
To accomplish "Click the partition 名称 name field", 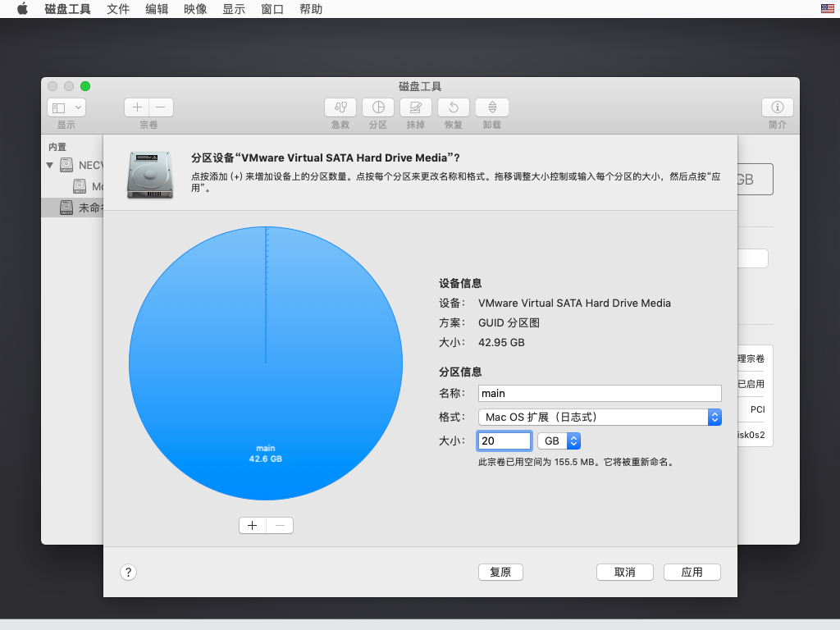I will coord(600,393).
